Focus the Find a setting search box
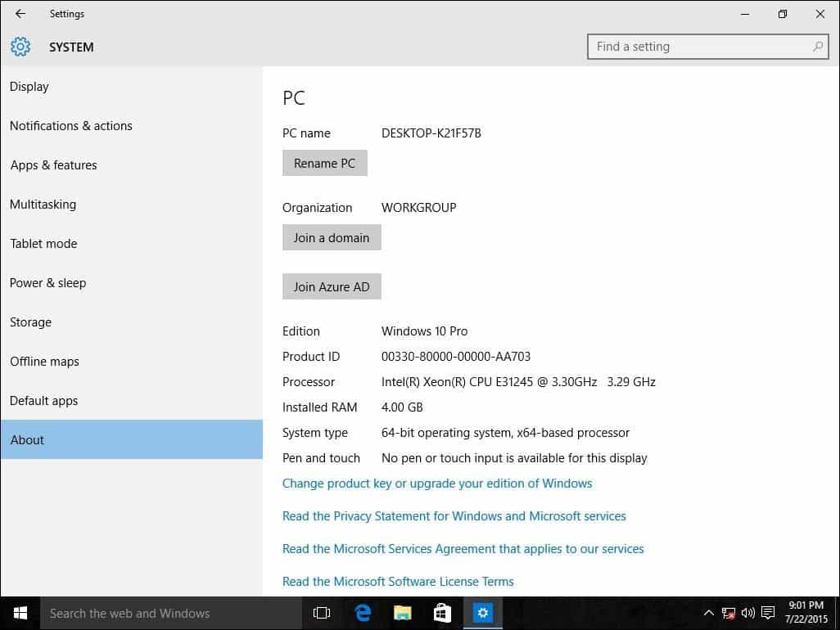Viewport: 840px width, 630px height. tap(707, 47)
